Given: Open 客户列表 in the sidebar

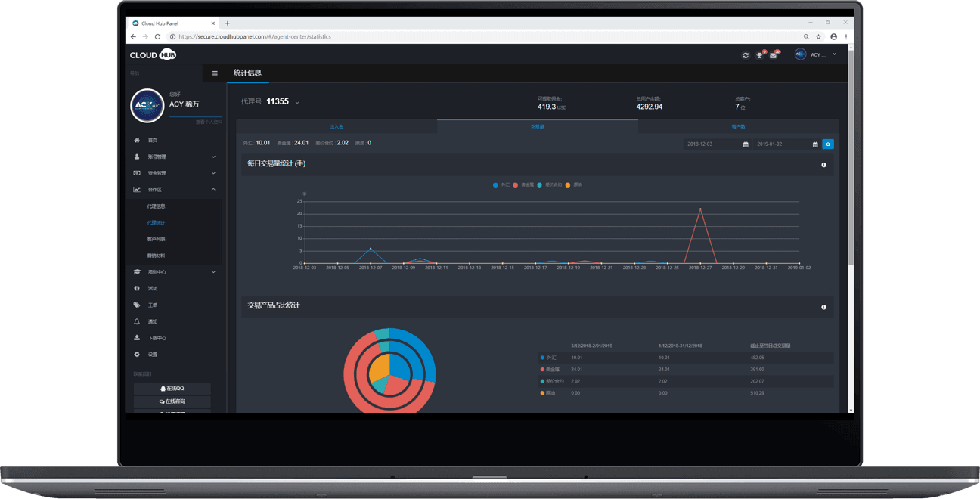Looking at the screenshot, I should click(x=157, y=239).
